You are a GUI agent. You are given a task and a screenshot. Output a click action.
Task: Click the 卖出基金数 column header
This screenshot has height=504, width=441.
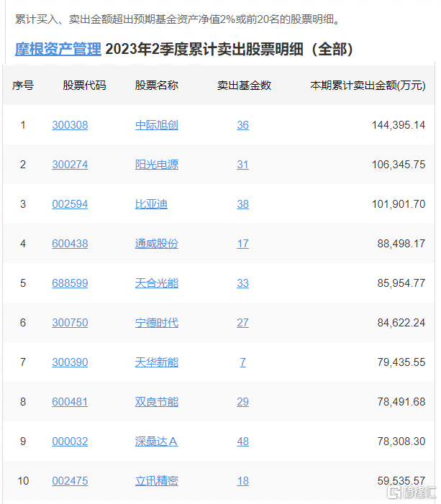(244, 86)
